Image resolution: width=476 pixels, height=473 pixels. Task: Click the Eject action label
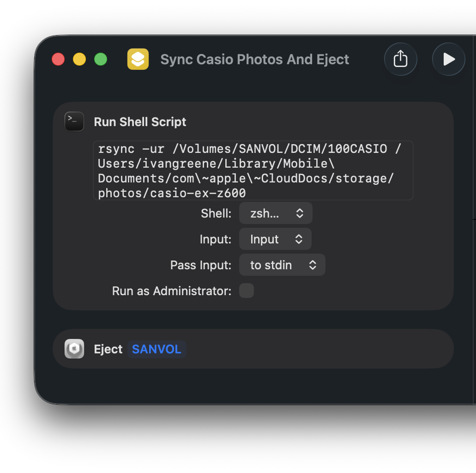point(108,349)
